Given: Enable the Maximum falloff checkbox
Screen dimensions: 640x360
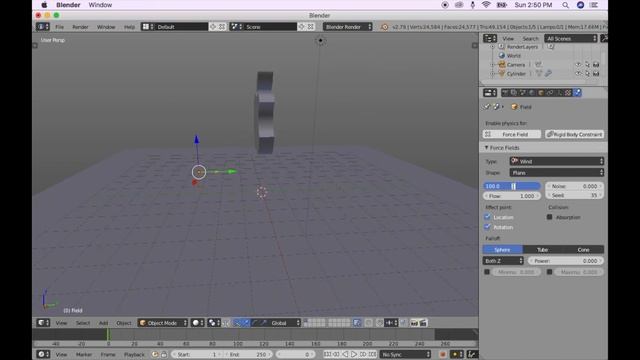Looking at the screenshot, I should [x=549, y=272].
